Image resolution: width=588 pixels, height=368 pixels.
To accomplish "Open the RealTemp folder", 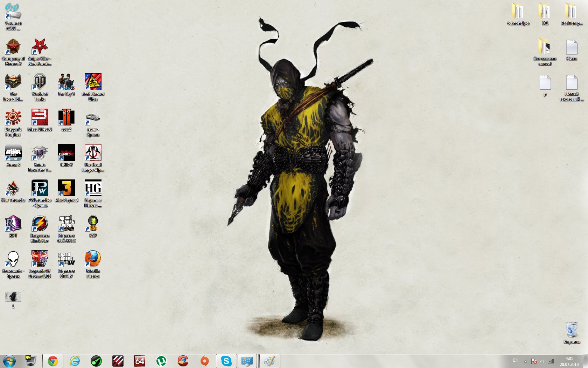I will tap(571, 14).
